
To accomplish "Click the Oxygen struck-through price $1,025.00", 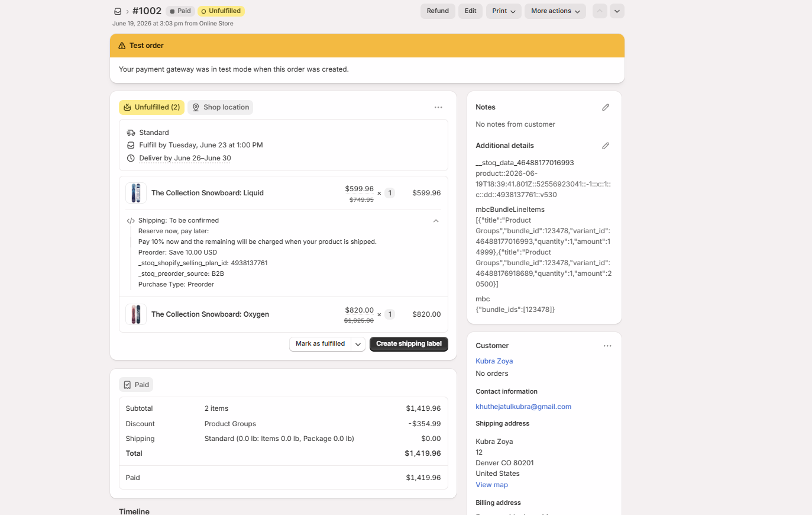I will click(359, 321).
